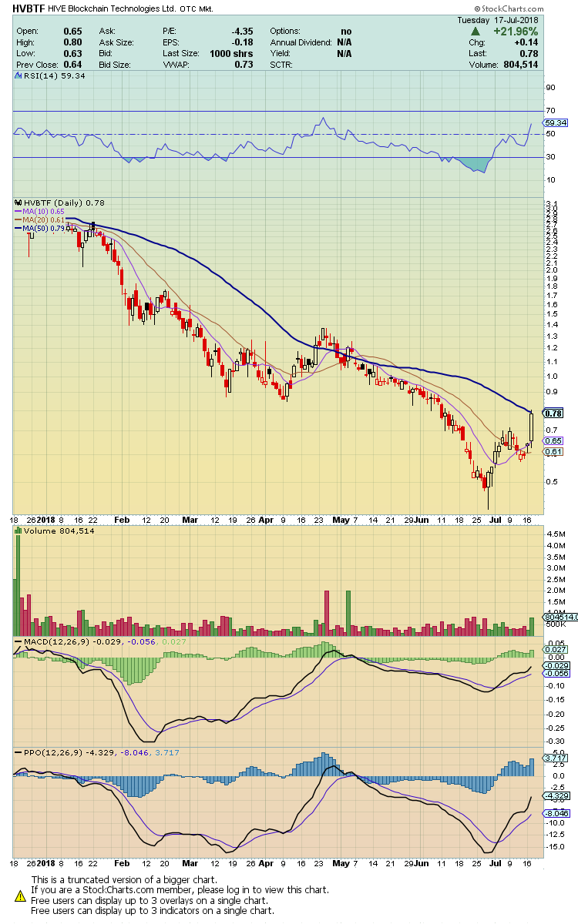The image size is (578, 924).
Task: Click 'This is a truncated version of a bigger chart.'
Action: (124, 879)
